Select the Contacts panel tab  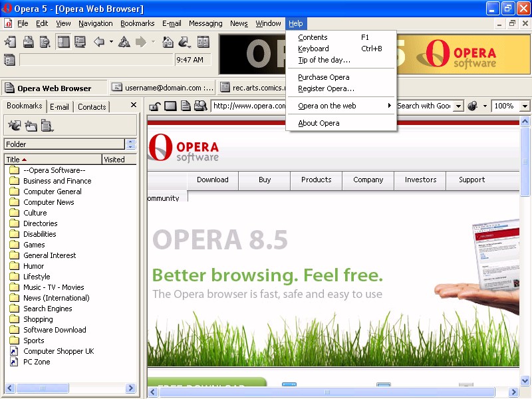(92, 107)
